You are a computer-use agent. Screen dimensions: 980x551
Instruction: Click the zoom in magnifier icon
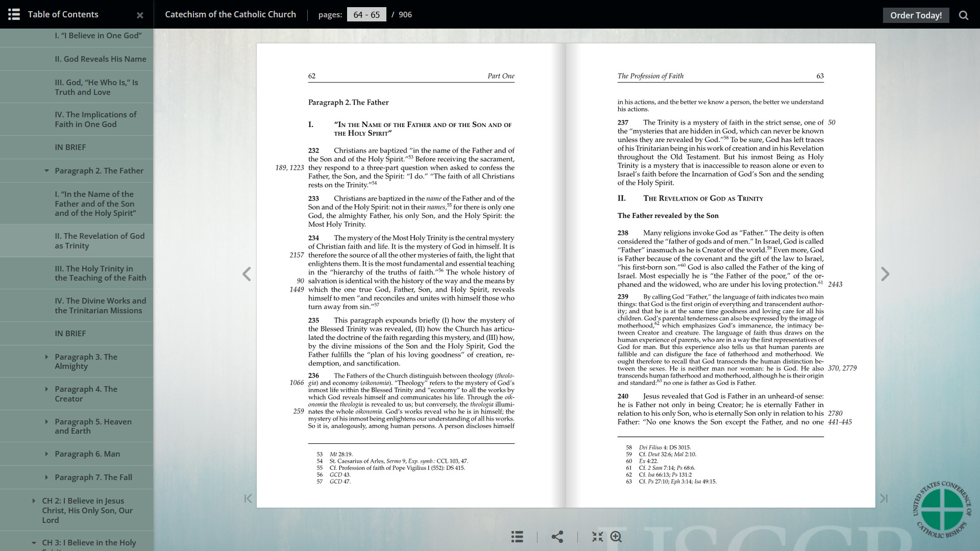[616, 537]
